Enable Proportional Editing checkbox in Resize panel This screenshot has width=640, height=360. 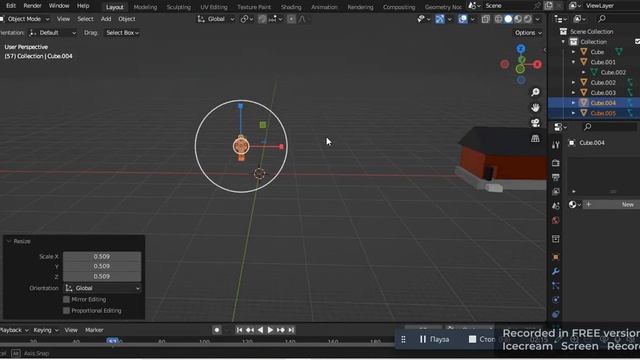[66, 311]
